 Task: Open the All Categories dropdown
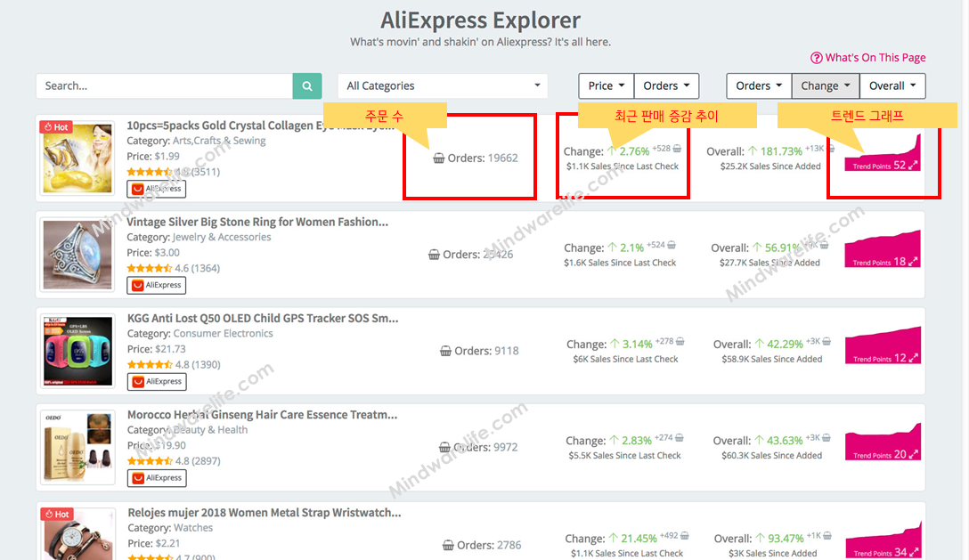pos(443,86)
